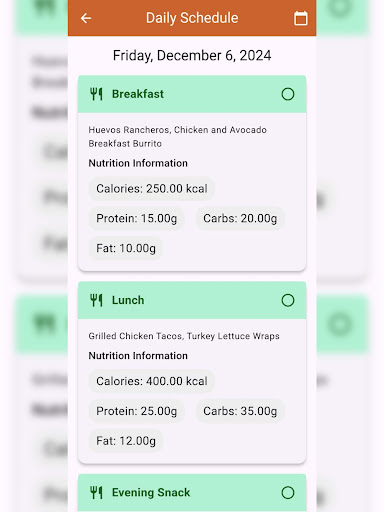Viewport: 384px width, 512px height.
Task: Click the Lunch fork and knife icon
Action: 96,300
